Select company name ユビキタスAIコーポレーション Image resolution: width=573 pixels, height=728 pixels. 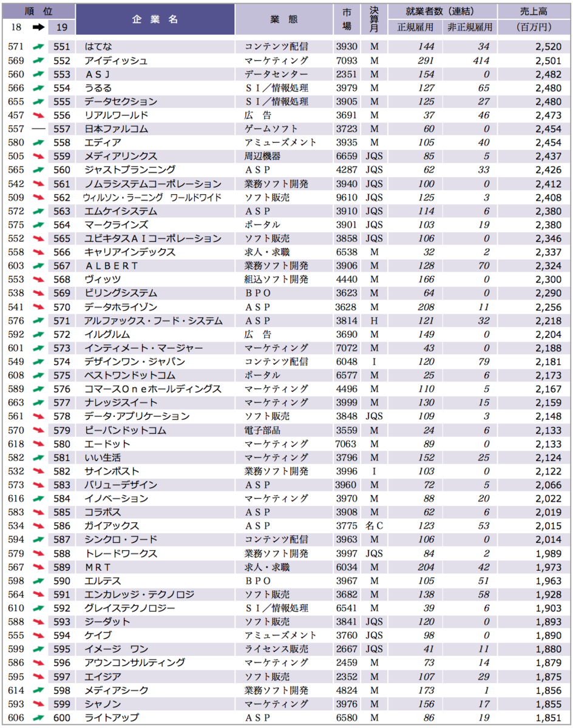tap(154, 238)
